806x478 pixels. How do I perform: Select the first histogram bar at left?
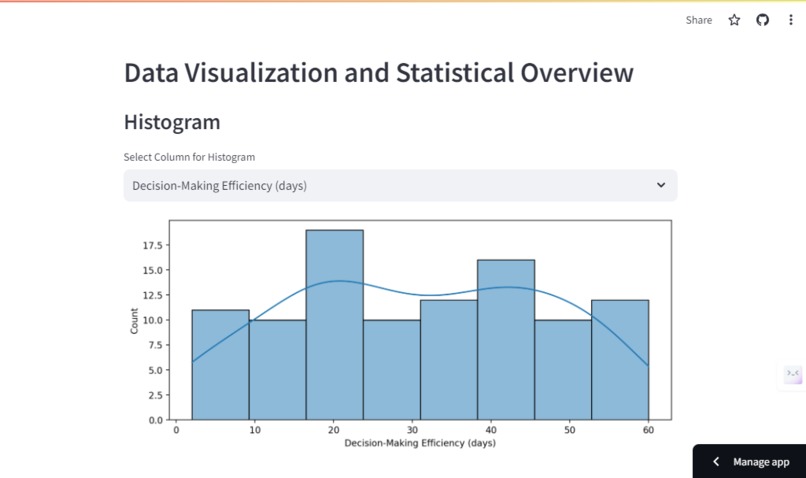221,365
